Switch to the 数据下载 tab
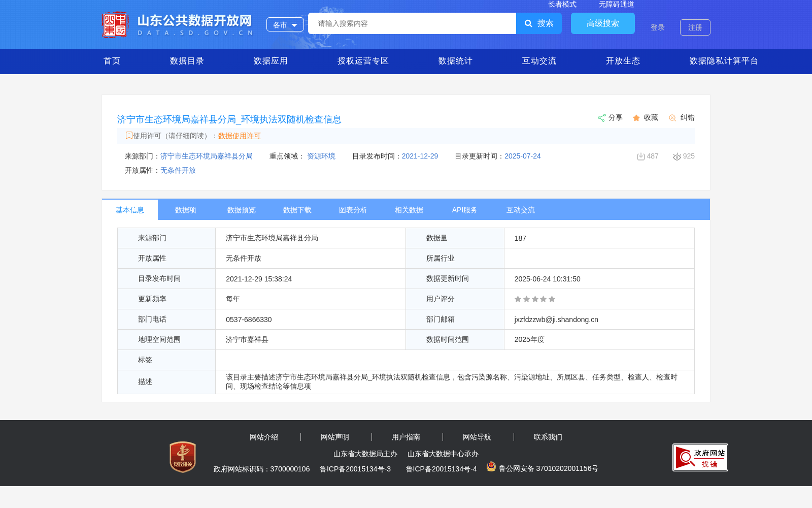Image resolution: width=812 pixels, height=508 pixels. click(297, 210)
